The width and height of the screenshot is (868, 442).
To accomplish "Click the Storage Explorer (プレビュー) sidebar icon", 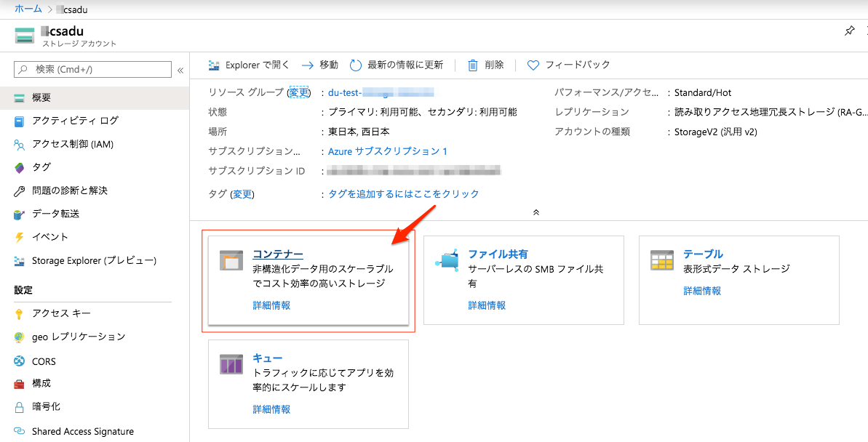I will (20, 260).
